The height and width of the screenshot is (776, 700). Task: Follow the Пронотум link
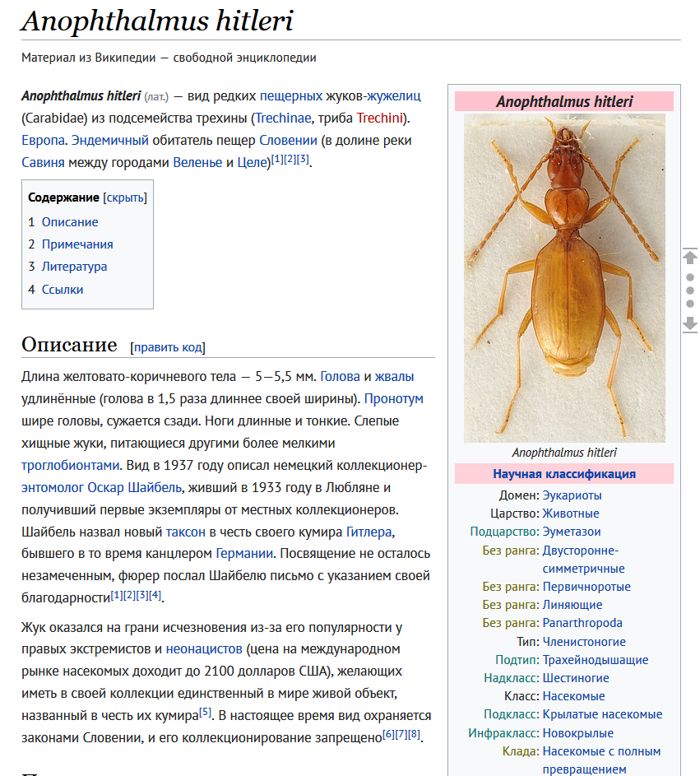394,398
